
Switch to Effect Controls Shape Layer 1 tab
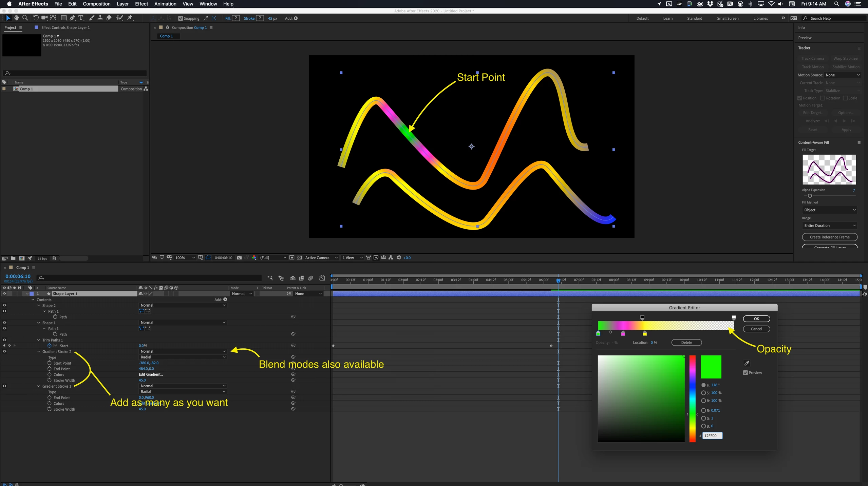[x=65, y=27]
